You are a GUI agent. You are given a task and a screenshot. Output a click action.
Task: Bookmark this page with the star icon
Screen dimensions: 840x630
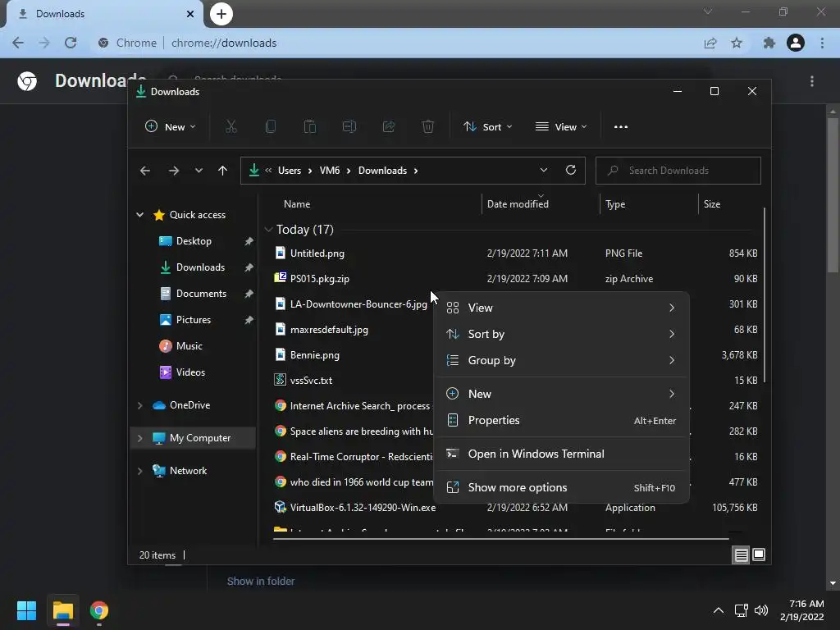tap(737, 43)
